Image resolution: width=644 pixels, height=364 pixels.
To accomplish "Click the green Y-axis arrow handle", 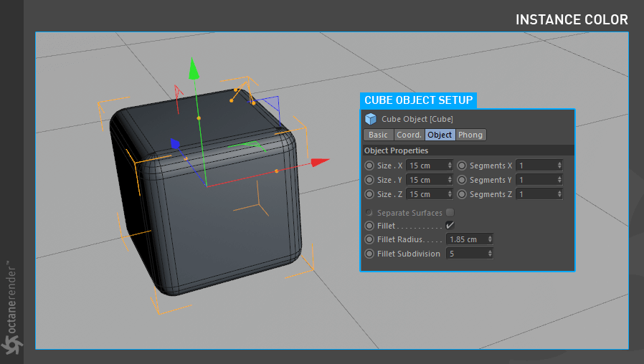I will tap(194, 69).
